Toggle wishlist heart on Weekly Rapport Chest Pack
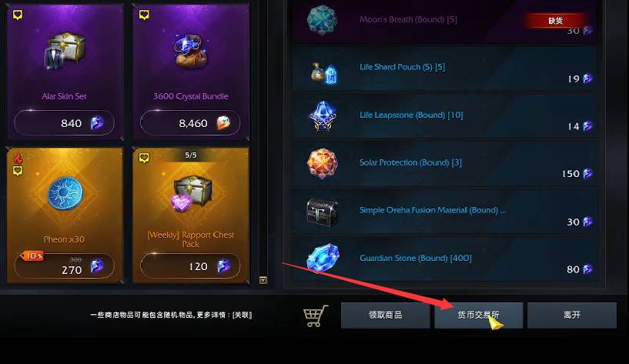The width and height of the screenshot is (629, 364). 144,158
